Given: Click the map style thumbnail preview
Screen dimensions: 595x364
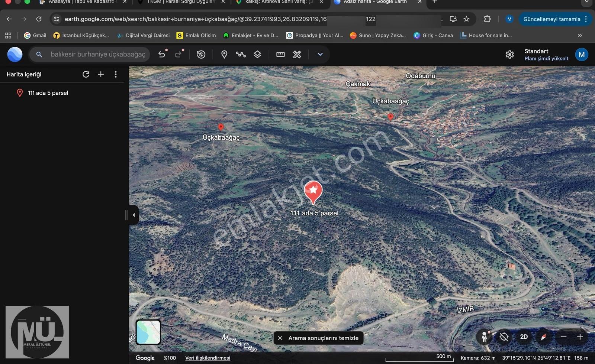Looking at the screenshot, I should pyautogui.click(x=148, y=332).
